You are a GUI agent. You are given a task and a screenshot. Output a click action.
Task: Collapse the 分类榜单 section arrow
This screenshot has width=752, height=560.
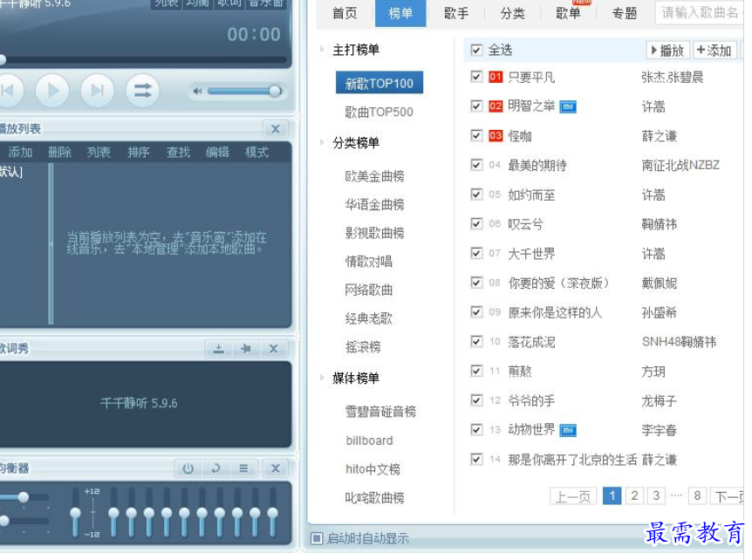[x=322, y=142]
